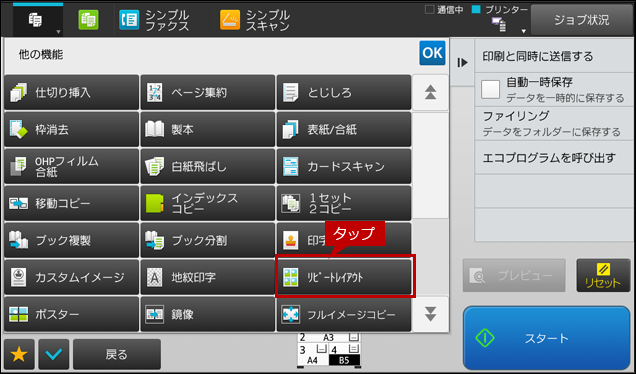Click the blue checkmark button

pos(54,354)
